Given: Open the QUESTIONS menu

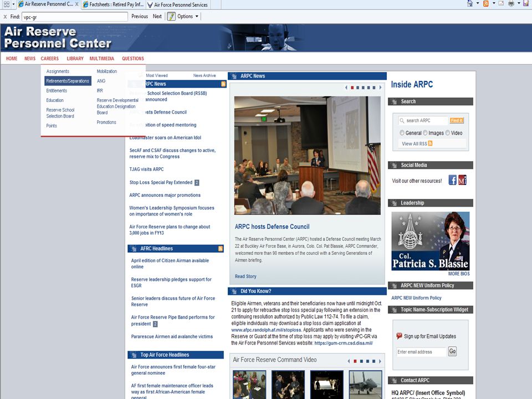Looking at the screenshot, I should pos(133,58).
